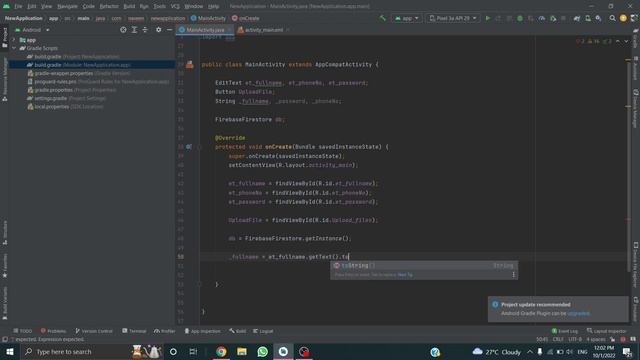The height and width of the screenshot is (360, 640).
Task: Open the Android project view dropdown
Action: point(32,30)
